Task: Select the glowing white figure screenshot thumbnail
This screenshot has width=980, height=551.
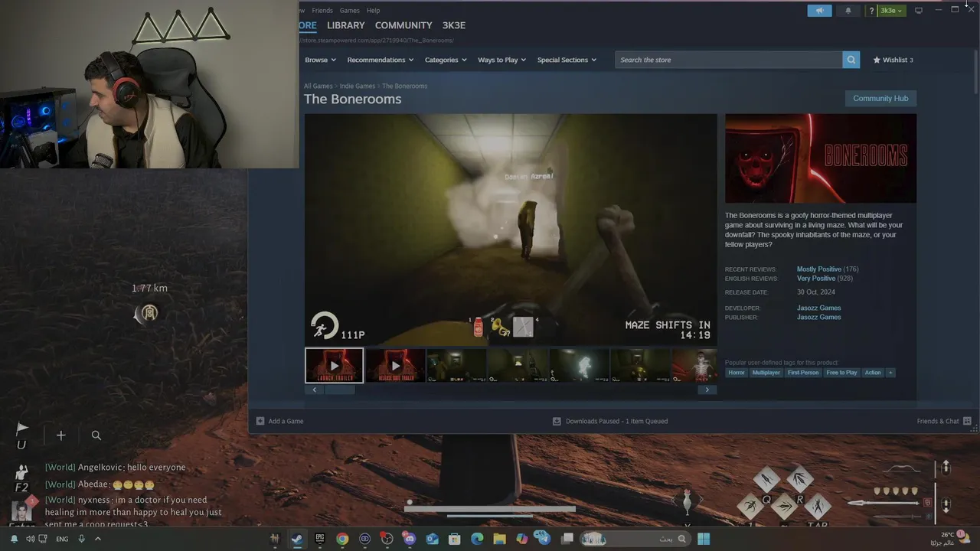Action: (x=579, y=366)
